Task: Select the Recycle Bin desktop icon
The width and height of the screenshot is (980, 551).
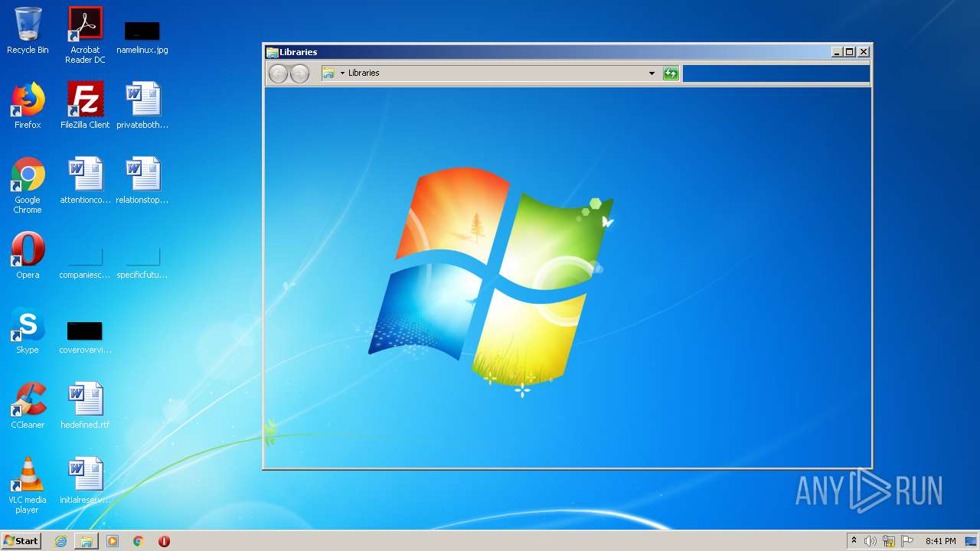Action: coord(28,31)
